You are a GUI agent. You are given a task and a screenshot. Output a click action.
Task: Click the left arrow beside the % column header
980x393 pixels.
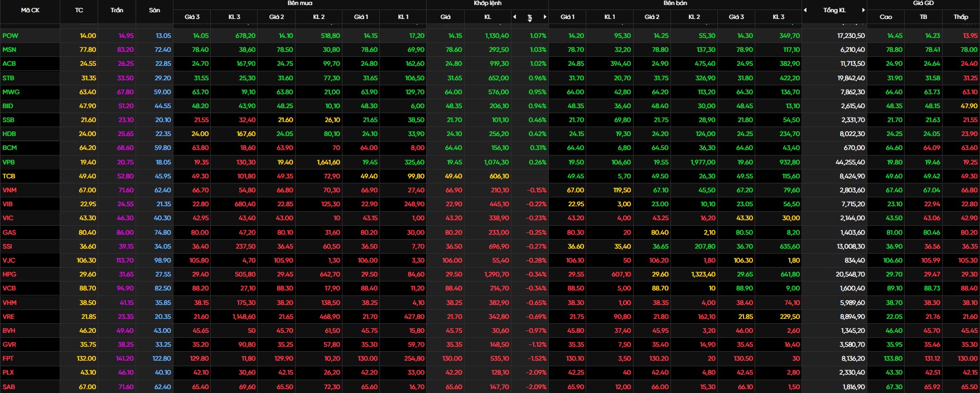(x=514, y=17)
